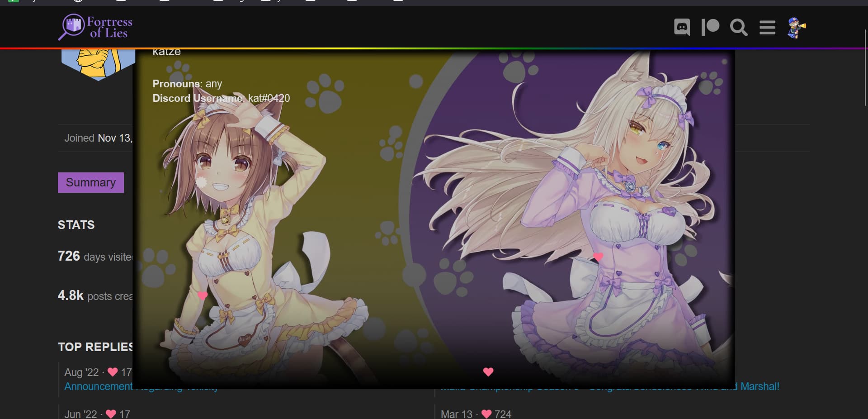Click the TOP REPLIES heading

point(95,347)
